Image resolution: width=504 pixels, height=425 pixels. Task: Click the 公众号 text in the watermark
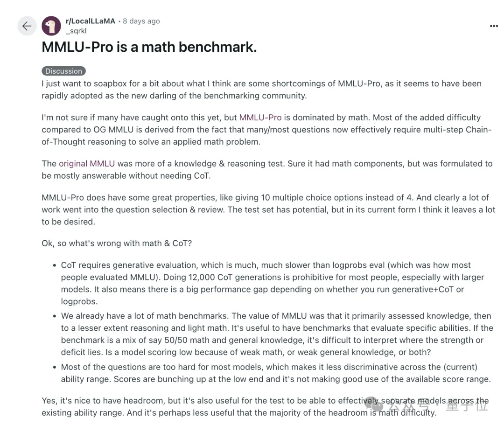coord(407,405)
